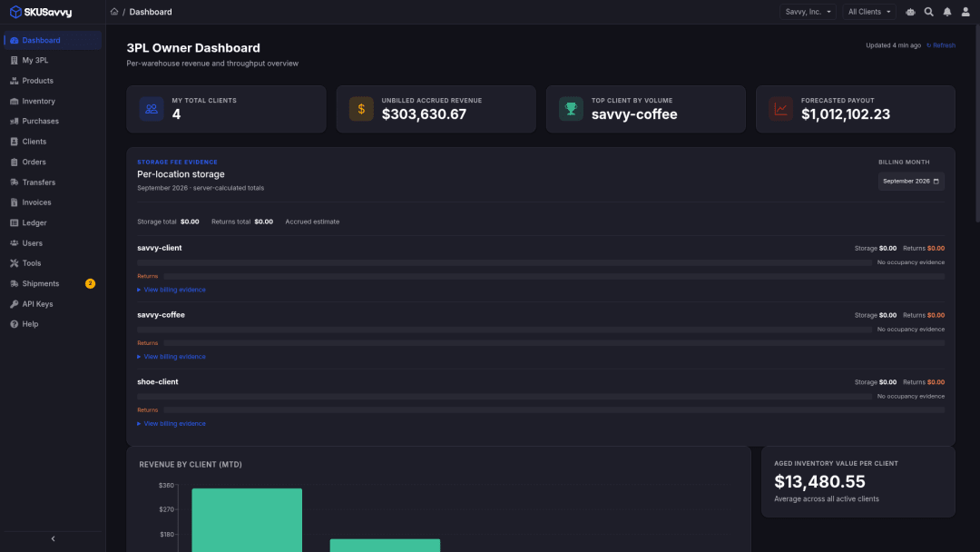Open the All Clients filter dropdown

868,12
